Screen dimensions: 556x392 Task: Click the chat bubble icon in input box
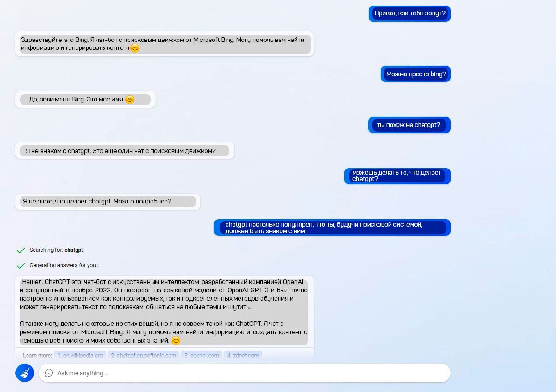coord(49,373)
